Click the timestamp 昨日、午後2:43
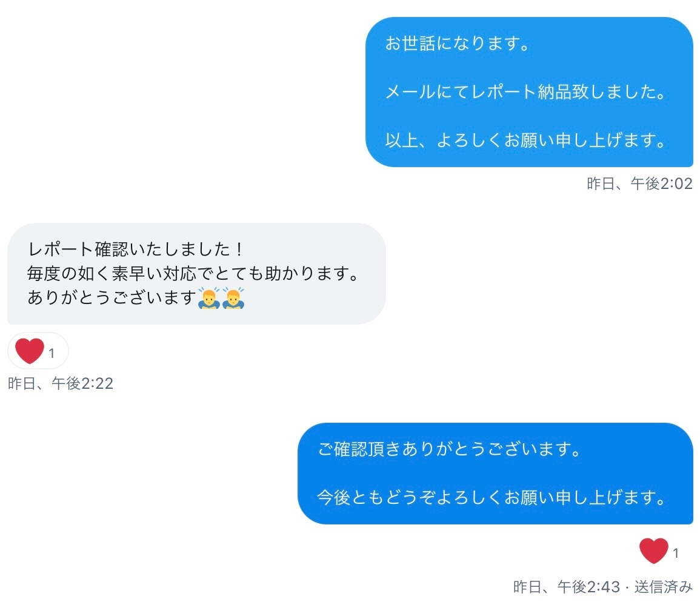The height and width of the screenshot is (605, 700). (567, 587)
